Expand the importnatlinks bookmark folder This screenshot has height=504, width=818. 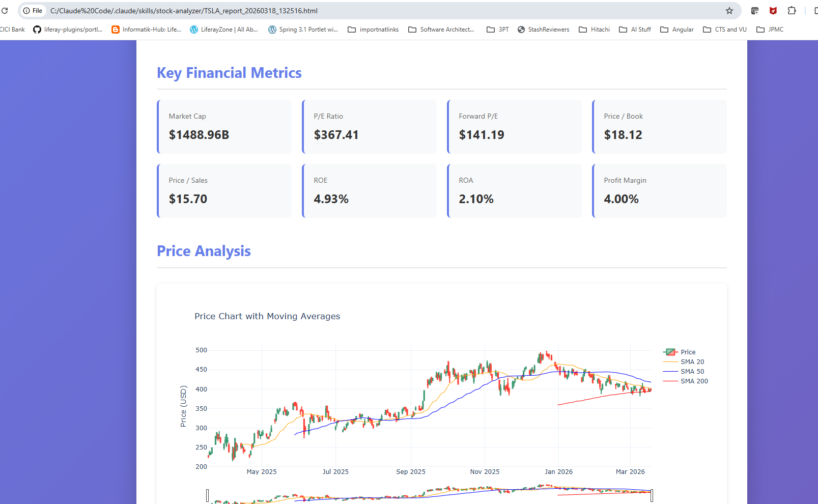coord(373,30)
